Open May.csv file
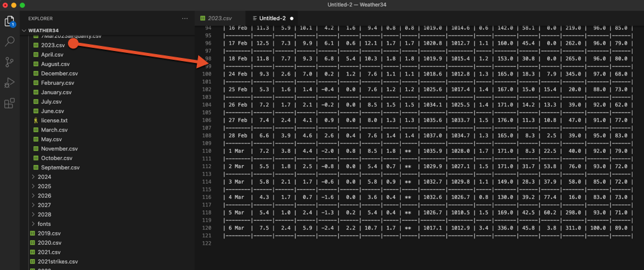Screen dimensions: 644x270 [52, 139]
